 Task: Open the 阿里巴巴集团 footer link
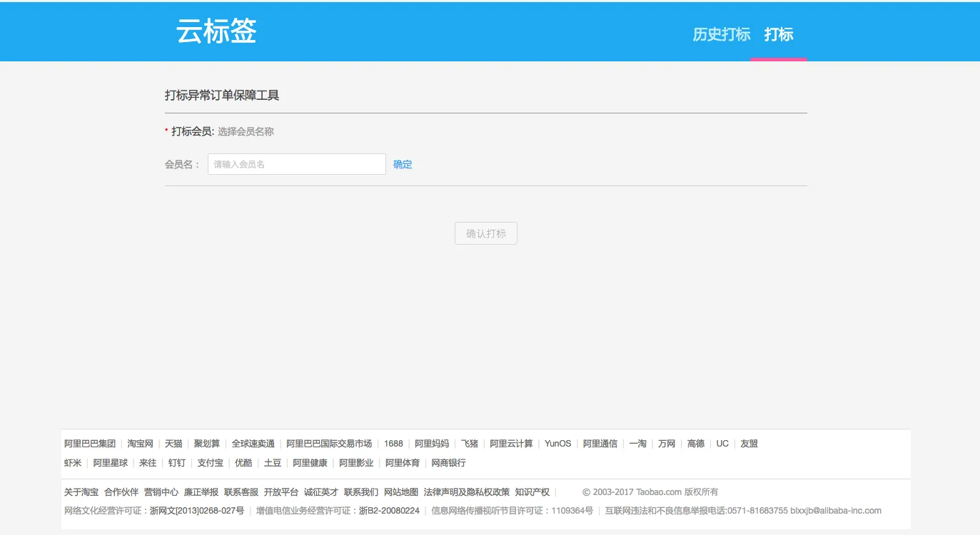coord(90,444)
